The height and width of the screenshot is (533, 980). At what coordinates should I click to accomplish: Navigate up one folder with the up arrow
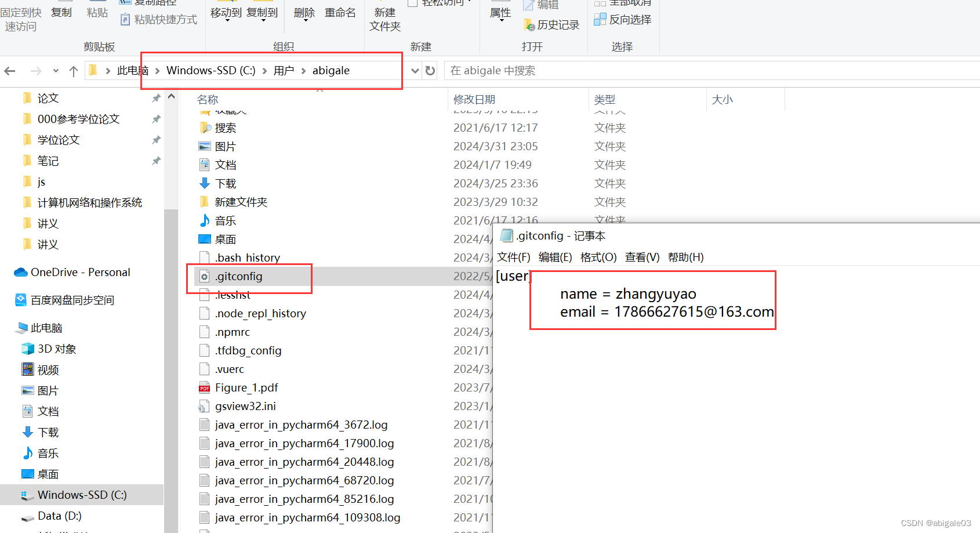[73, 70]
